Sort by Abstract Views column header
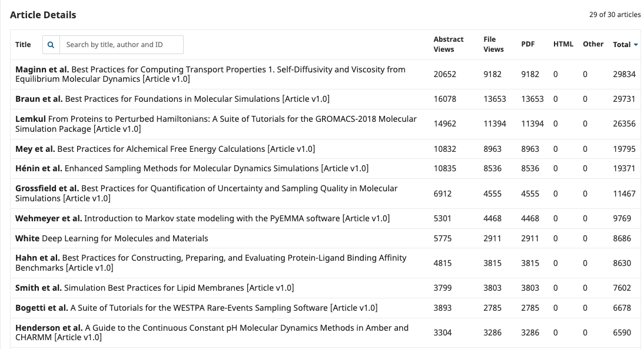Viewport: 644px width, 349px height. click(x=448, y=44)
